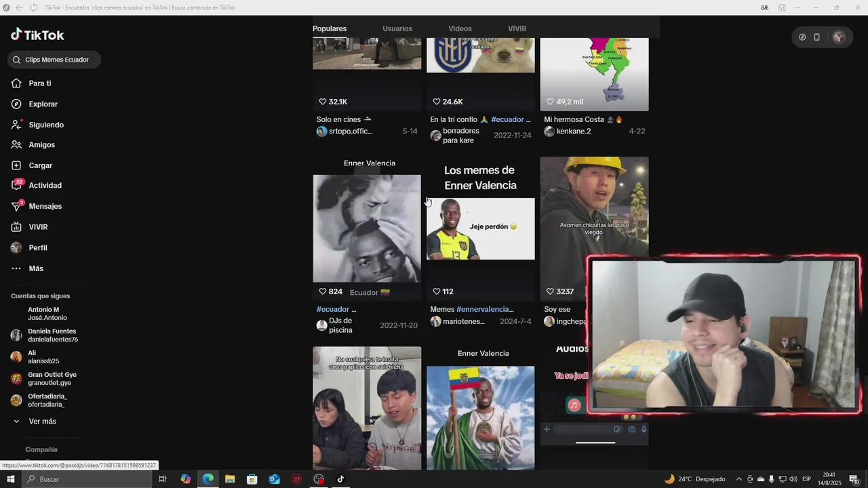Open Antonio M account

pos(47,314)
